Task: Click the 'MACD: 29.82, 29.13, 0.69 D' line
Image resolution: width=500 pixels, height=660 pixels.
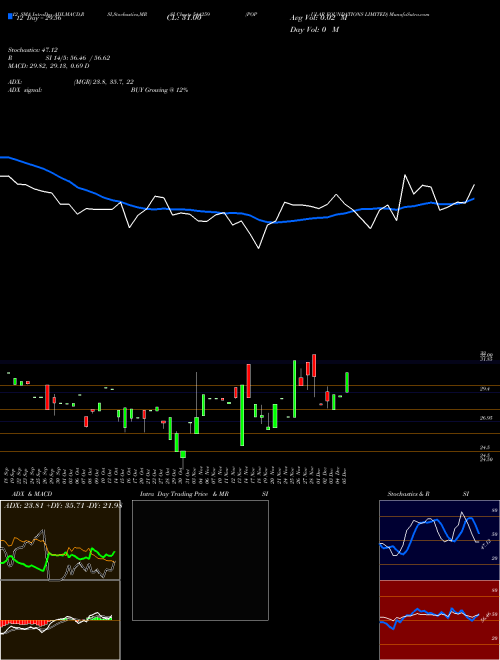Action: (x=48, y=66)
